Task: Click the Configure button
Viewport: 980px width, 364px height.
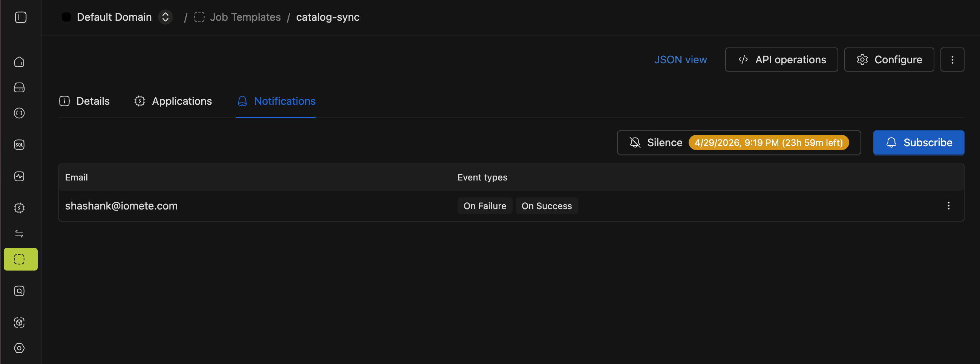Action: coord(889,60)
